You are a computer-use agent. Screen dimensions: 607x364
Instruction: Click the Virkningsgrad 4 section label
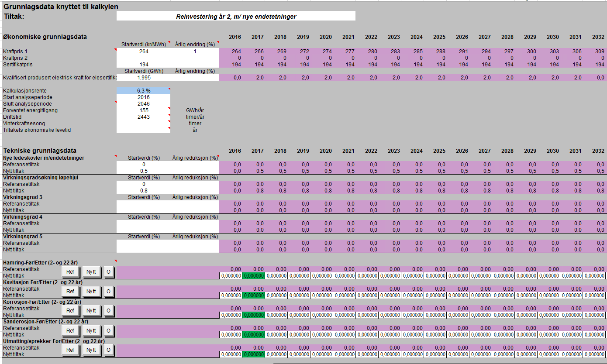coord(23,217)
